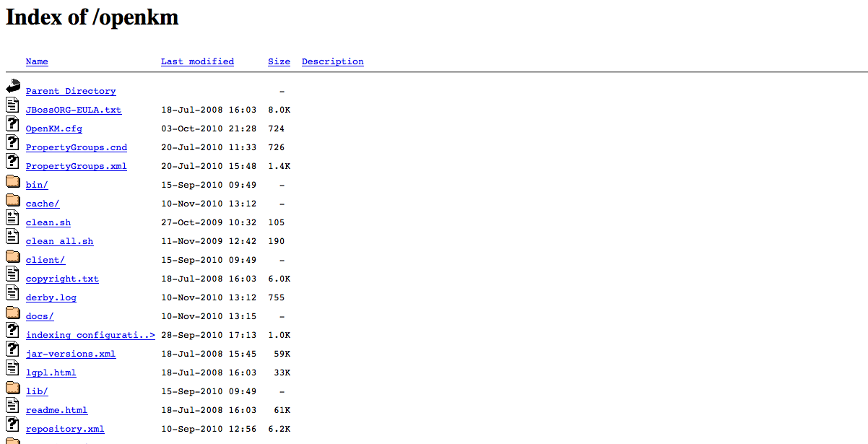Viewport: 868px width, 444px height.
Task: Open the lgpl.html link
Action: 51,373
